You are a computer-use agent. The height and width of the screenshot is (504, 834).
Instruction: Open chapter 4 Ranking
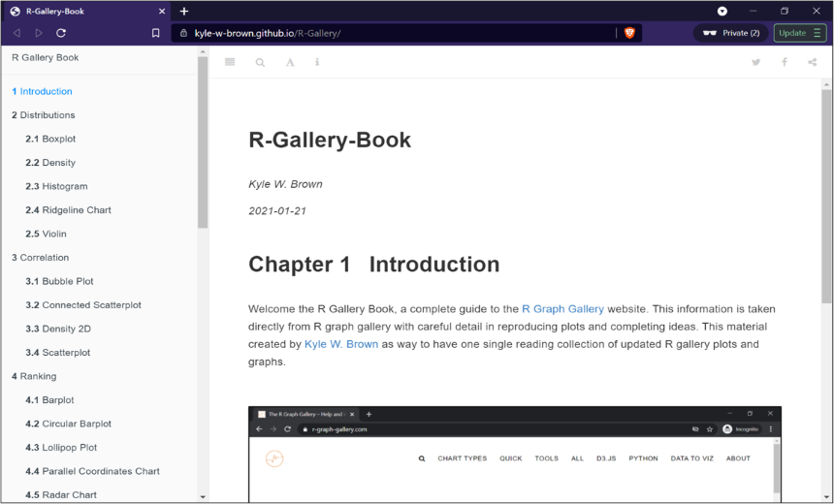[34, 376]
